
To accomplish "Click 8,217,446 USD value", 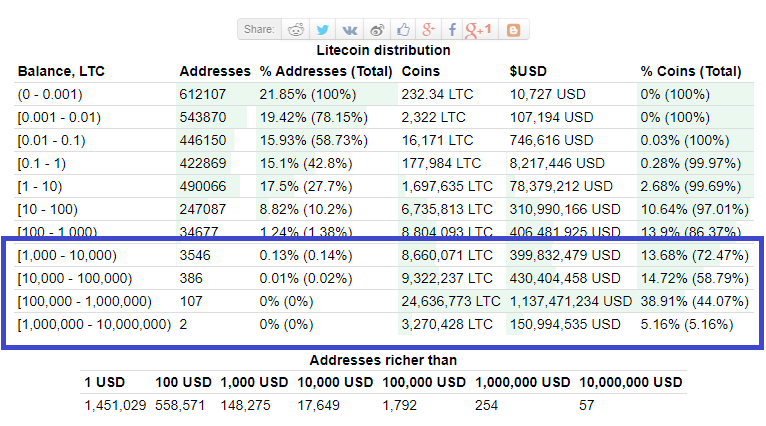I will pyautogui.click(x=557, y=163).
